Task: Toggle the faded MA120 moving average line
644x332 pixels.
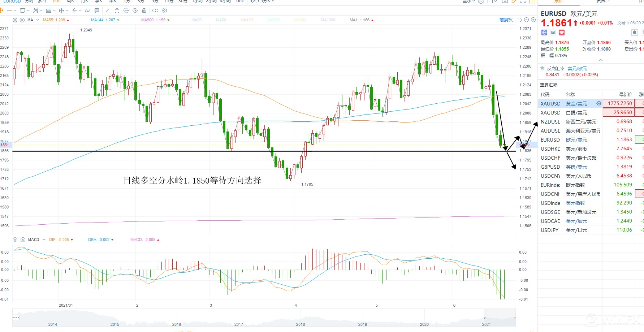Action: [247, 20]
